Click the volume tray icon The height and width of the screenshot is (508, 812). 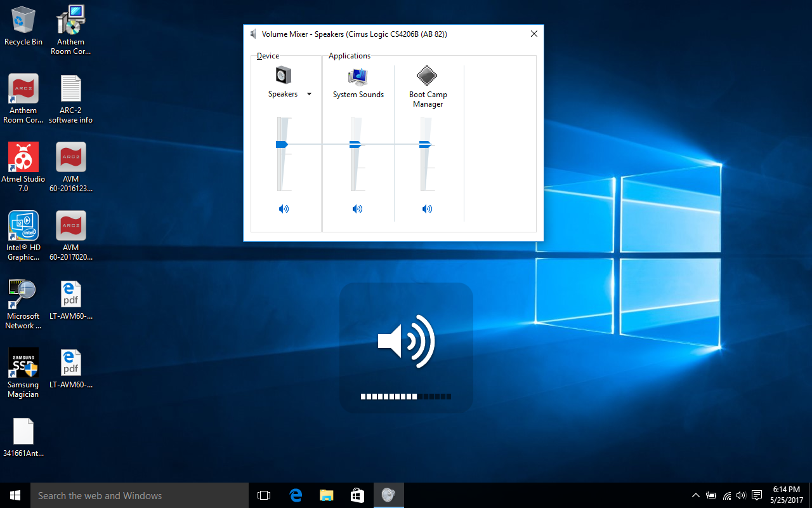coord(741,495)
